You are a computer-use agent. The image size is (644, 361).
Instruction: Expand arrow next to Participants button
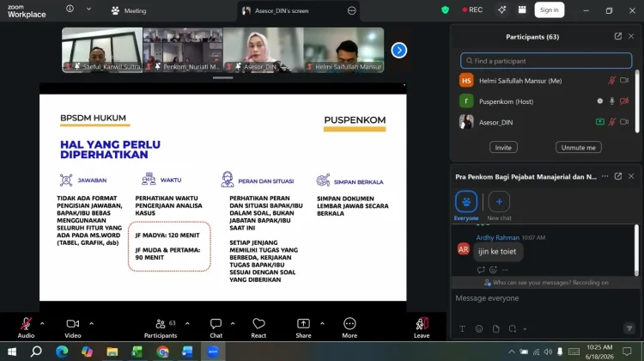[187, 323]
